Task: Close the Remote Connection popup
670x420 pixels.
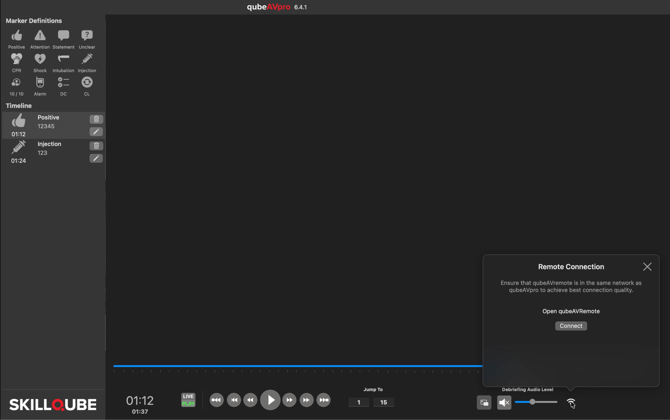Action: [x=647, y=267]
